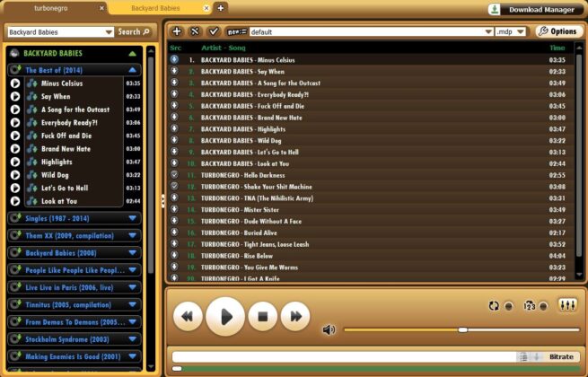Click download icon for playlist row Minus Celsius
The image size is (588, 377).
pos(174,59)
